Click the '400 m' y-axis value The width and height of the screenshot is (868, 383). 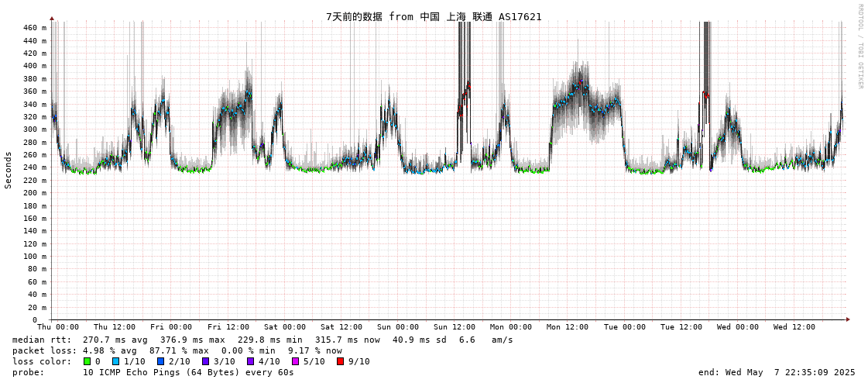(x=35, y=66)
